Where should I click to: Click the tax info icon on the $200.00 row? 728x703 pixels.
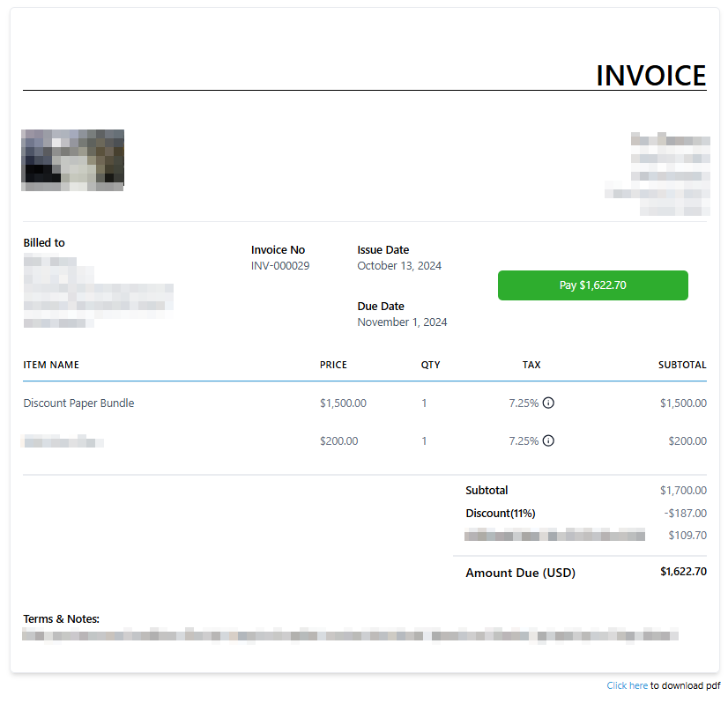coord(548,440)
